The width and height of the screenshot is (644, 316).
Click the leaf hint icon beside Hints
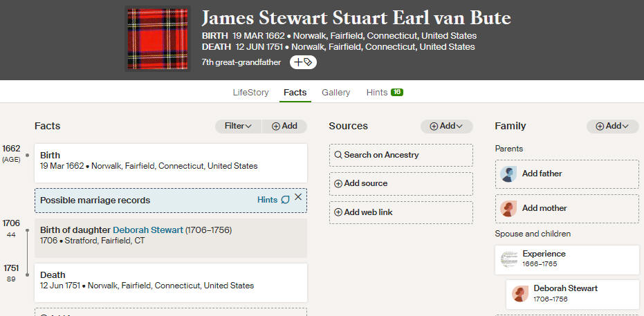(x=285, y=200)
